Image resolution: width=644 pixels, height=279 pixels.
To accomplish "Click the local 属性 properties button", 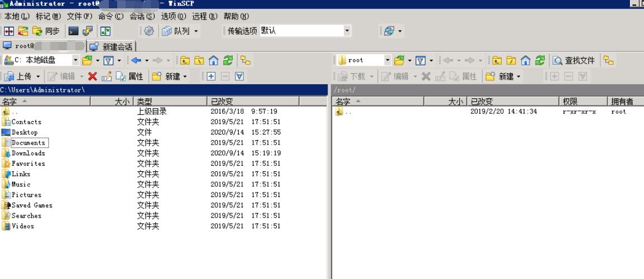I will tap(130, 76).
